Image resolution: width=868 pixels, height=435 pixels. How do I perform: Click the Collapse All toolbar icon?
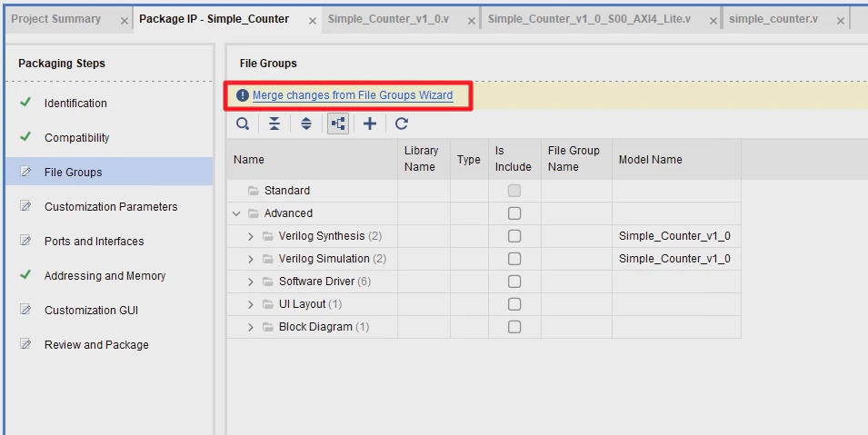tap(274, 124)
